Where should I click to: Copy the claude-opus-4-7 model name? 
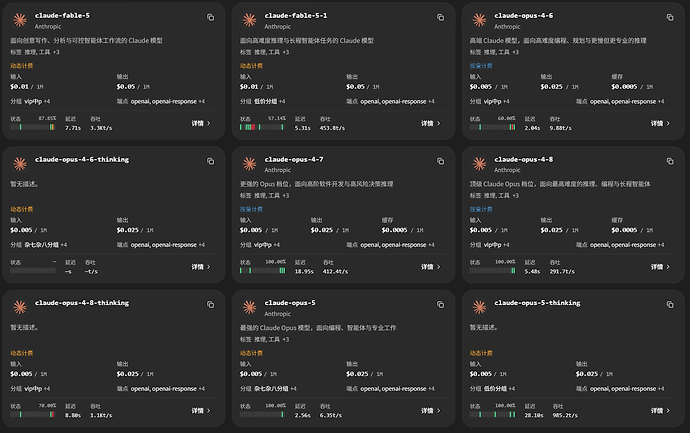440,161
